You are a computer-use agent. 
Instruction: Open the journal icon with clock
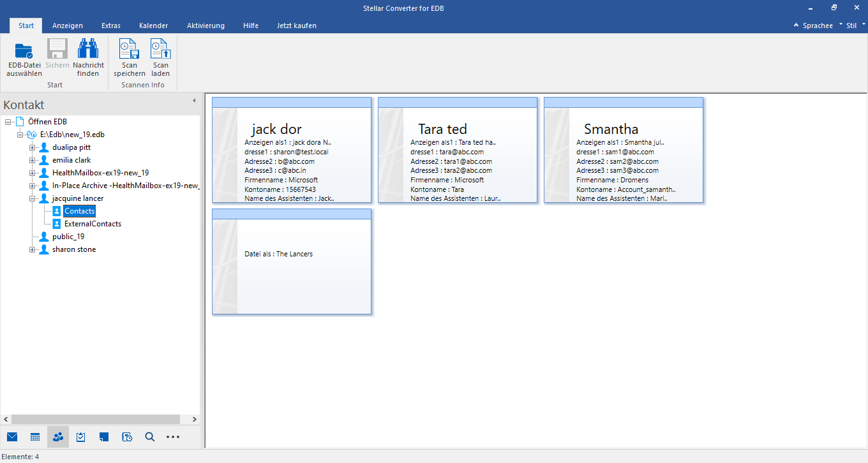tap(127, 437)
